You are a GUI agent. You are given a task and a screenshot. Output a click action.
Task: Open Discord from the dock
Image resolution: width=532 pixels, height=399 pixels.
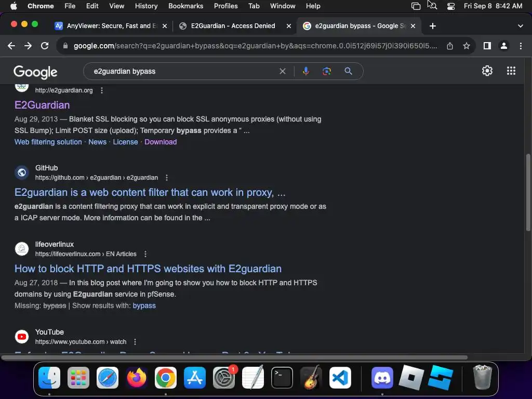coord(382,378)
